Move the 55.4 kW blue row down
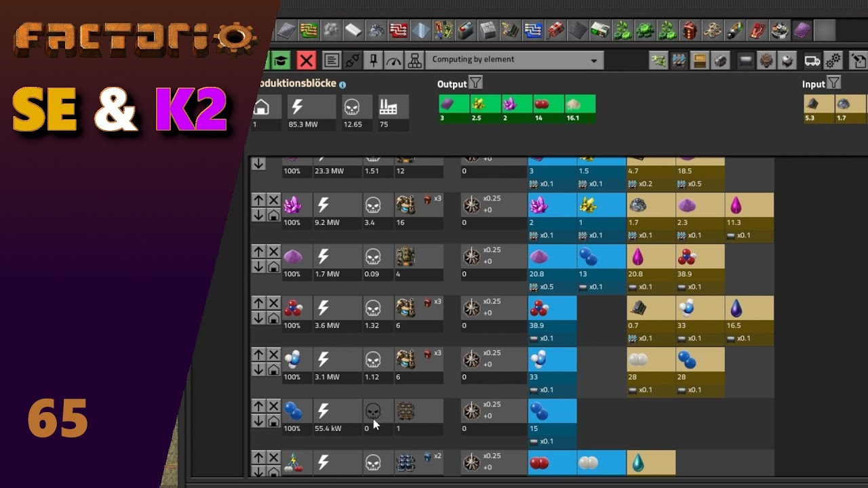 coord(258,421)
